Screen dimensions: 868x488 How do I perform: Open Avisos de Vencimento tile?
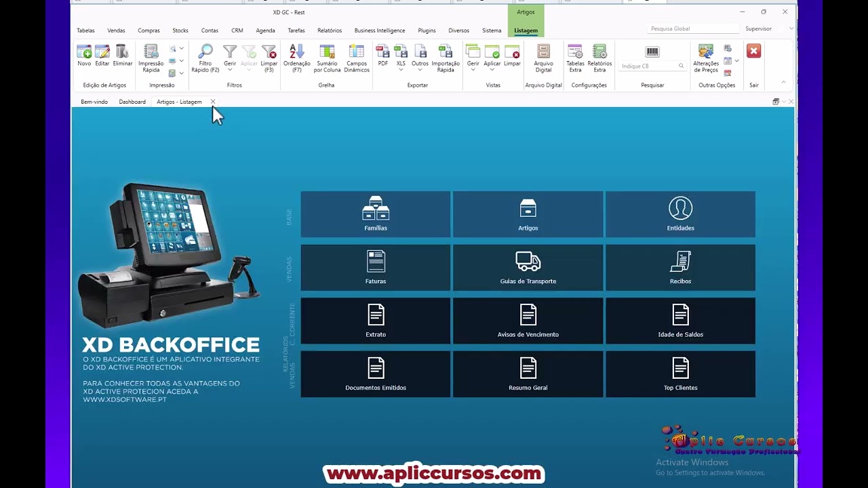(x=528, y=321)
